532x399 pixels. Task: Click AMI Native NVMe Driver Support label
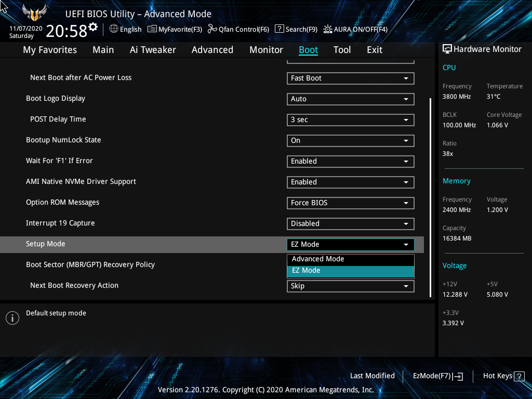point(81,181)
